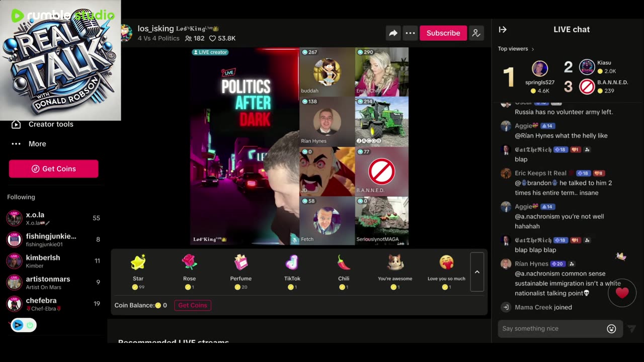Send the Chili gift
This screenshot has width=644, height=362.
click(x=344, y=271)
